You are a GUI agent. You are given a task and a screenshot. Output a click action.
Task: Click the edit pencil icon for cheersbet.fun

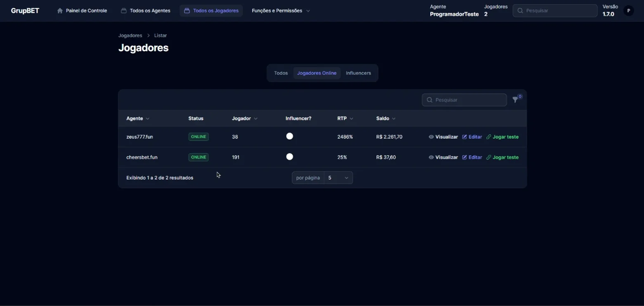pos(464,158)
